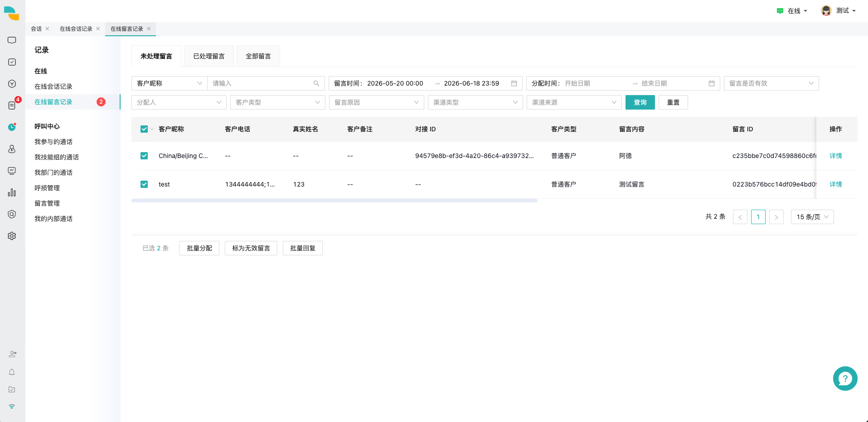The image size is (868, 422).
Task: Uncheck the test row checkbox
Action: (144, 184)
